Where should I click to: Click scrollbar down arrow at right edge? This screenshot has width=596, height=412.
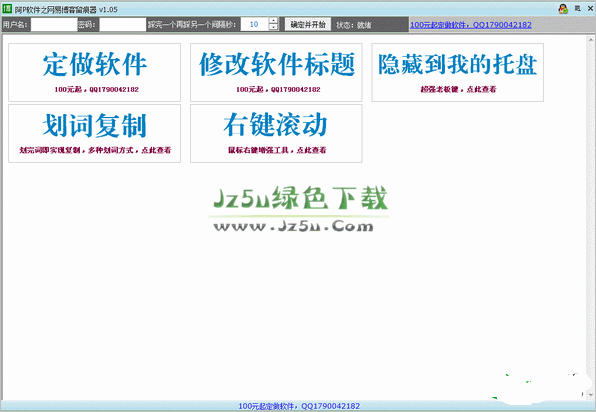591,395
